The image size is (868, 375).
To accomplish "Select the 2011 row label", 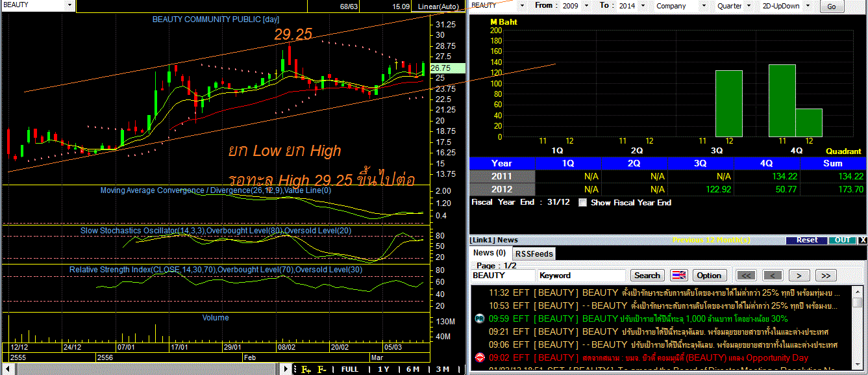I will (x=502, y=176).
